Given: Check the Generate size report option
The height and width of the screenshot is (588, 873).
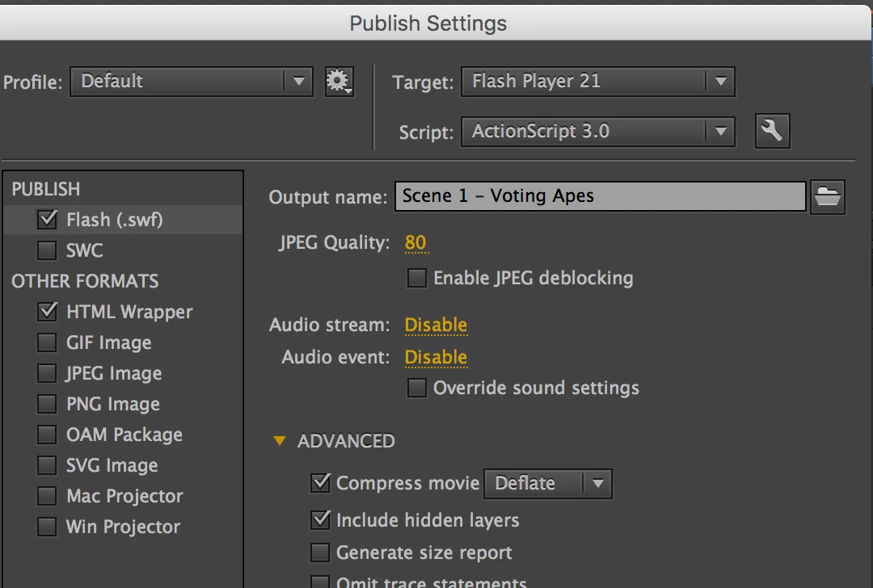Looking at the screenshot, I should click(x=321, y=553).
